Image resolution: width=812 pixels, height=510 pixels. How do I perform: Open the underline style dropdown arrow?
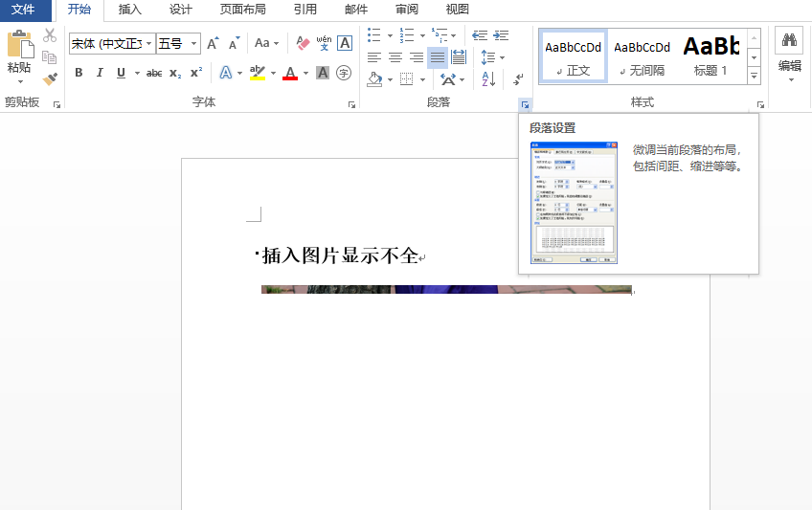pos(137,74)
